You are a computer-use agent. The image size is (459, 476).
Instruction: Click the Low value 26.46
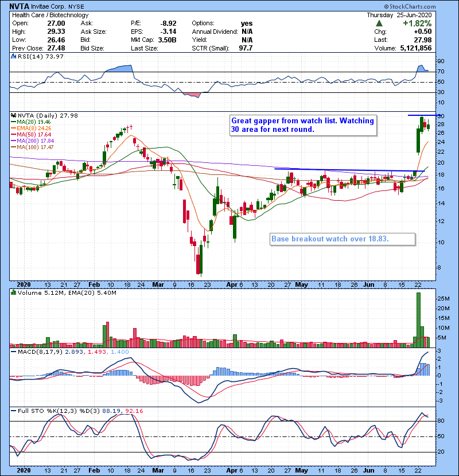[x=56, y=40]
